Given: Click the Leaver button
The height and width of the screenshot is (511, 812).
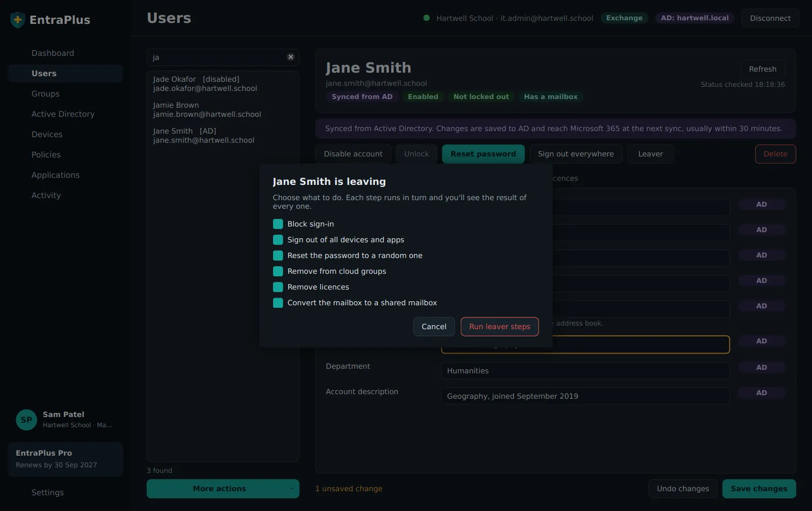Looking at the screenshot, I should click(650, 154).
